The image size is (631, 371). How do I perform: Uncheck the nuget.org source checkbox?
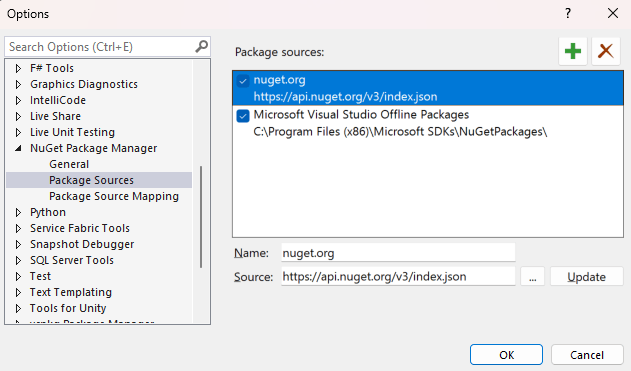[243, 81]
